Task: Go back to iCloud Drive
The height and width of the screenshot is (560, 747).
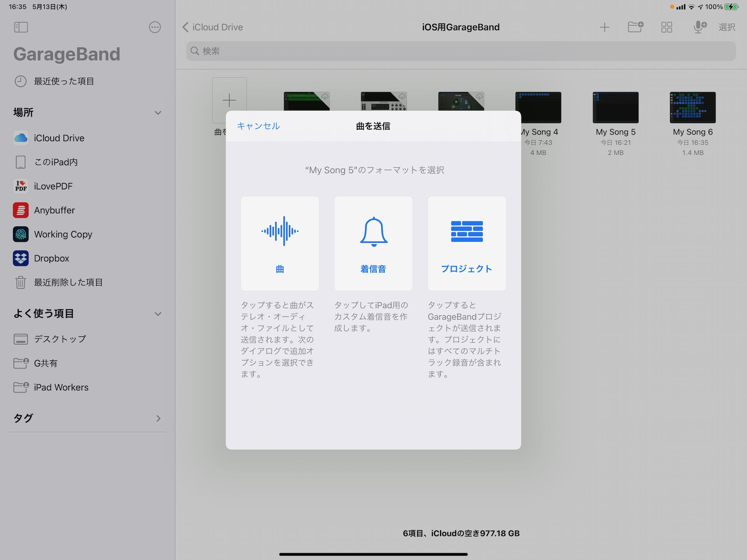Action: pos(212,27)
